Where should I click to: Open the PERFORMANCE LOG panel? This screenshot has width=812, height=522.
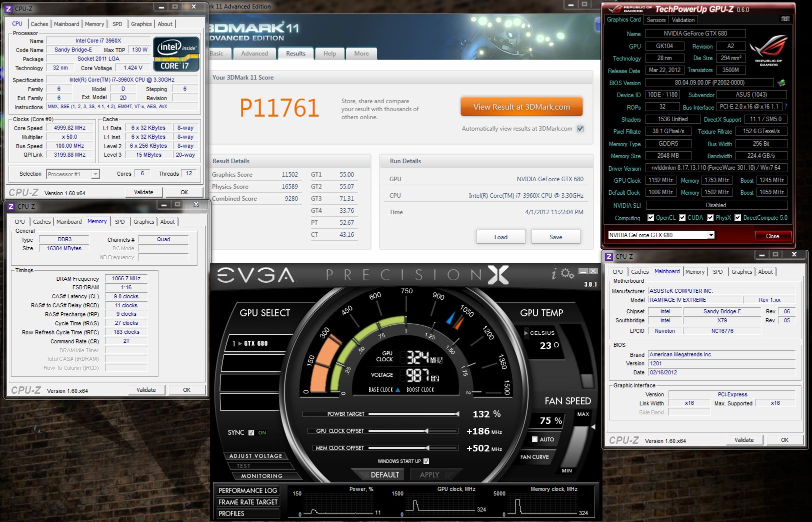point(247,490)
